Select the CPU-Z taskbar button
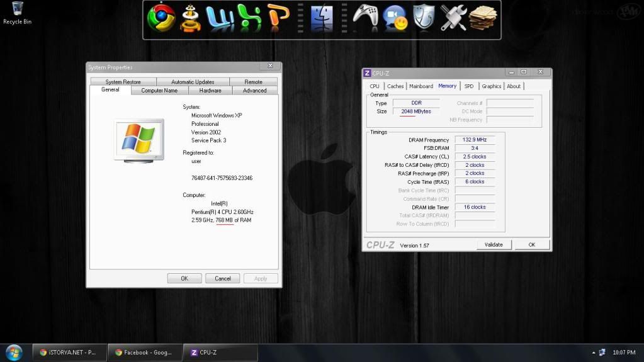This screenshot has height=362, width=644. coord(220,353)
